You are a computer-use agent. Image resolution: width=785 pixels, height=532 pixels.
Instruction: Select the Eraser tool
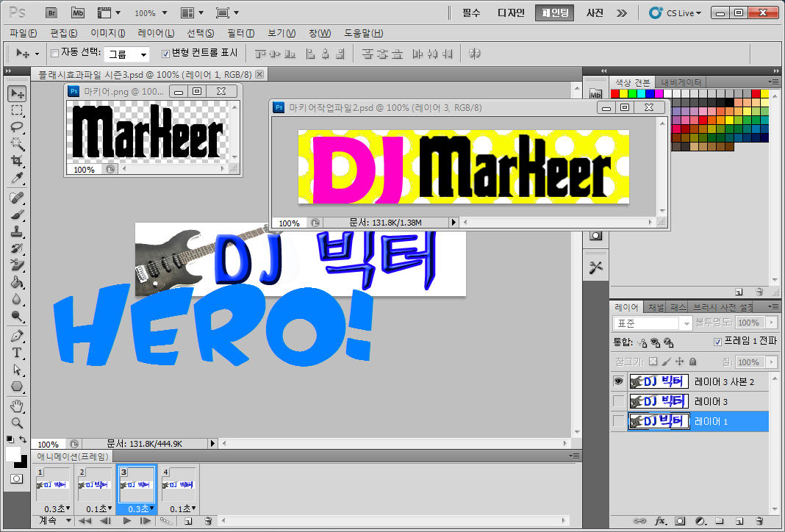tap(17, 265)
